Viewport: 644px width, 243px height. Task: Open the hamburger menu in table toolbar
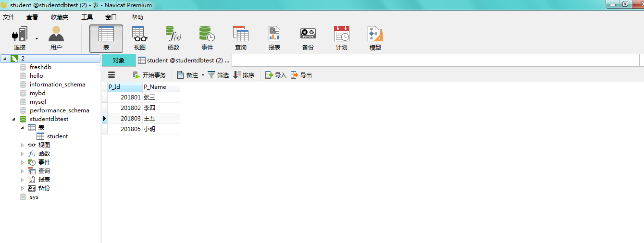tap(111, 75)
